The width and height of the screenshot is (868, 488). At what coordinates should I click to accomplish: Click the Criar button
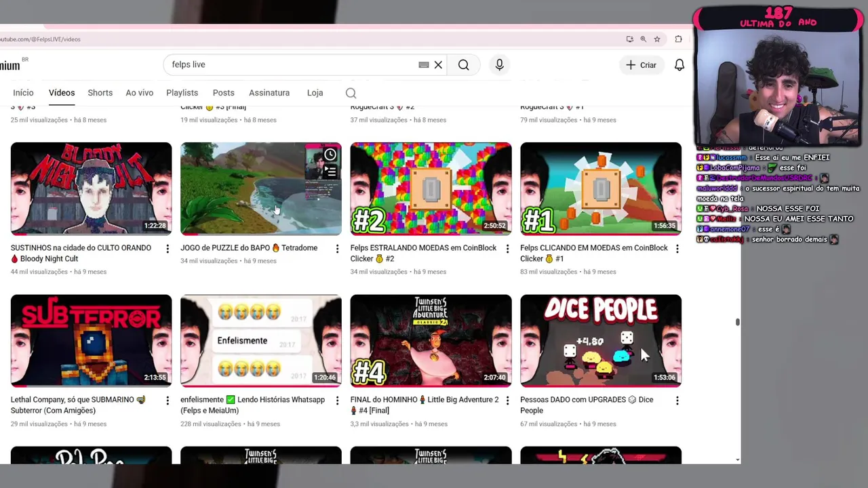point(641,65)
